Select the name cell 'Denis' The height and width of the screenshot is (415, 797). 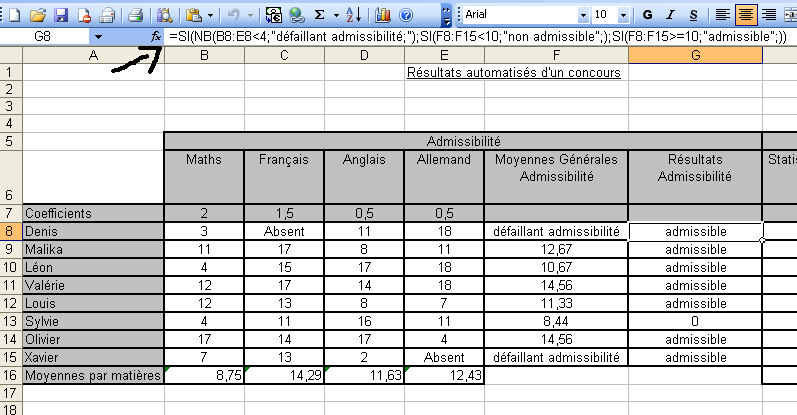[93, 231]
